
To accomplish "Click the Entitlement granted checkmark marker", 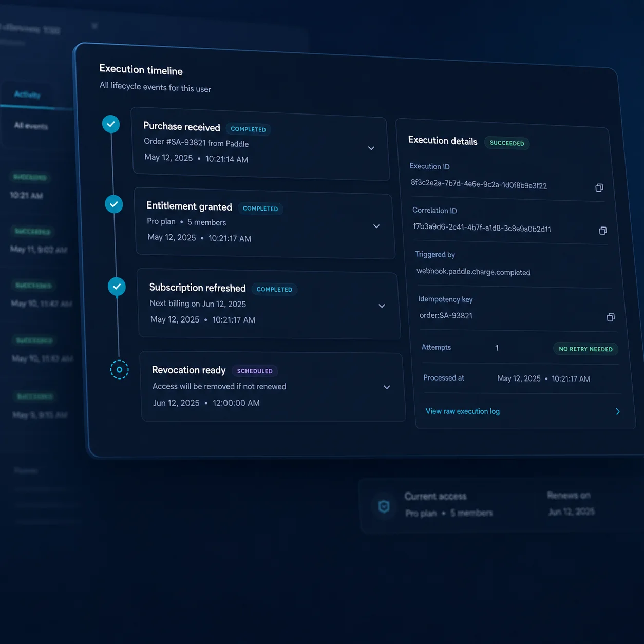I will (114, 204).
